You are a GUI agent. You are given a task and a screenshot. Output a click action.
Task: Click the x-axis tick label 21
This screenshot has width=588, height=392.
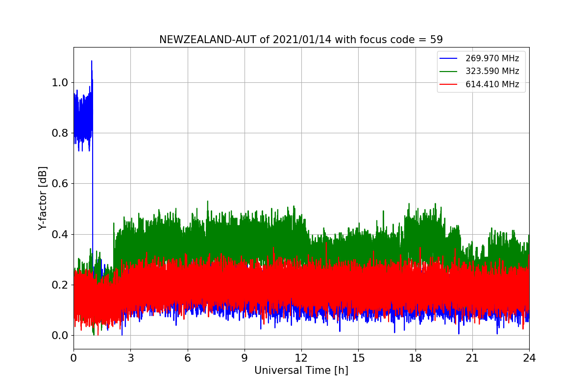pyautogui.click(x=472, y=358)
